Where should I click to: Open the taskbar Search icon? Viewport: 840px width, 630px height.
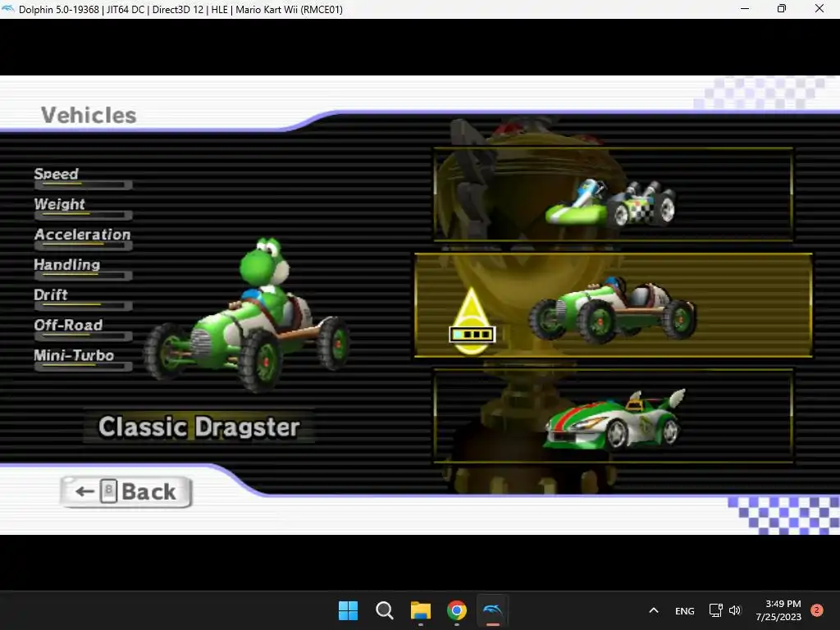point(384,610)
